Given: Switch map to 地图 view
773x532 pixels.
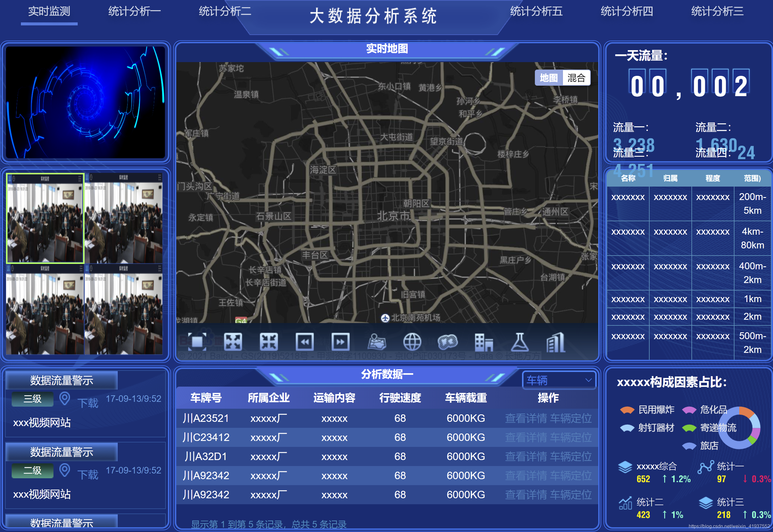Looking at the screenshot, I should click(549, 78).
